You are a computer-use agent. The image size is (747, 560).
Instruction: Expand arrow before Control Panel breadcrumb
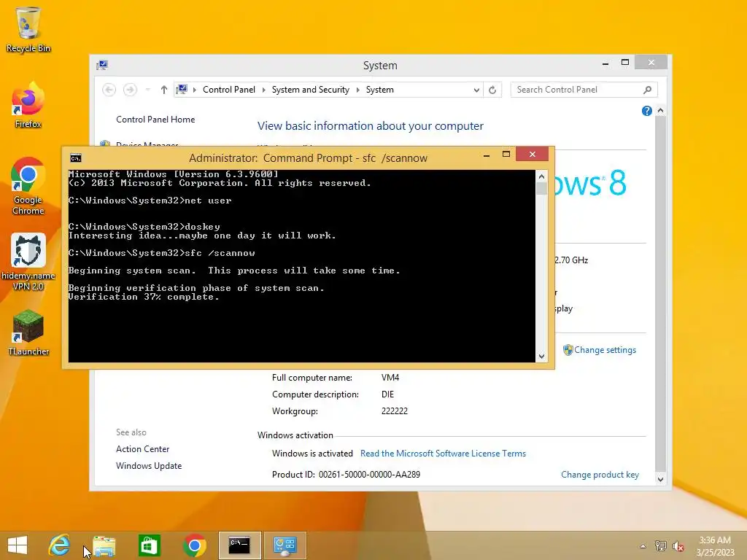pos(194,90)
